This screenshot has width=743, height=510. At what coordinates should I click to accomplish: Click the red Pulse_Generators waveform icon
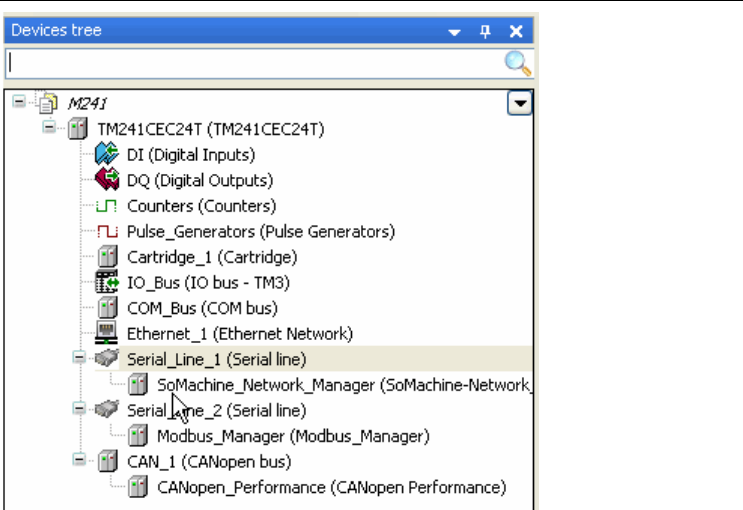click(107, 231)
